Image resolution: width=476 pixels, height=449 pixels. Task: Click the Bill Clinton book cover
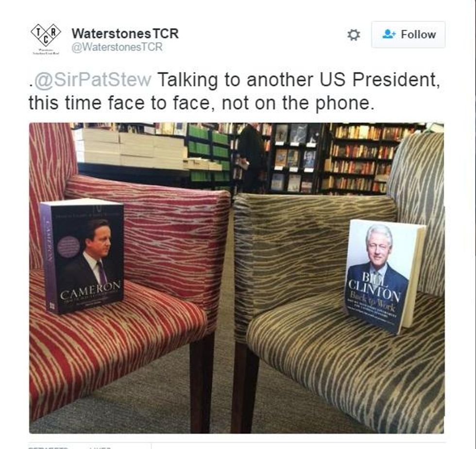pos(385,276)
